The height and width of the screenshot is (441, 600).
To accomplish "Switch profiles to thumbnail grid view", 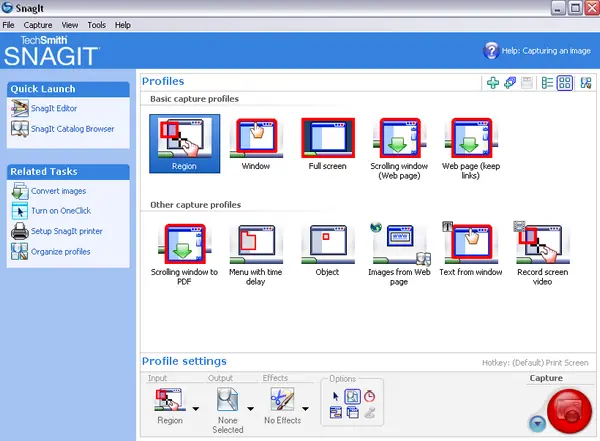I will (x=565, y=83).
